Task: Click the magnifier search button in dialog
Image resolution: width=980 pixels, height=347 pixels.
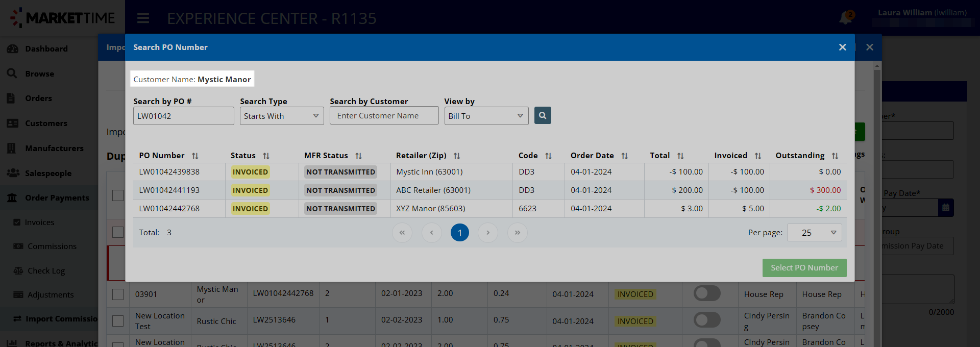Action: (x=543, y=115)
